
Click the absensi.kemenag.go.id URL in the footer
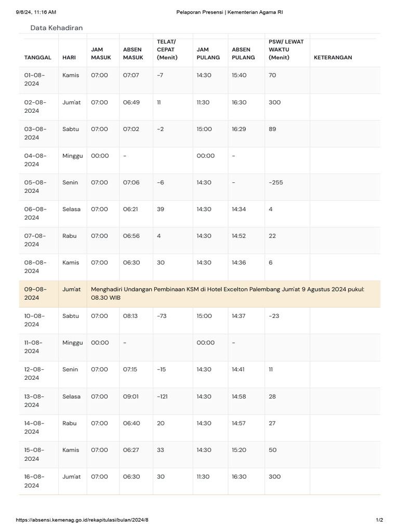[85, 520]
